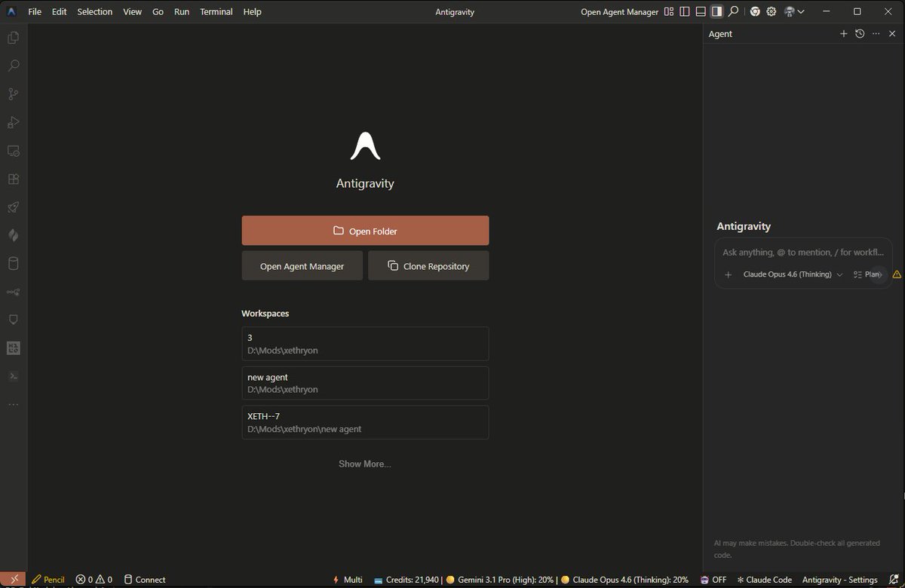Image resolution: width=905 pixels, height=588 pixels.
Task: Toggle the bottom panel
Action: [x=701, y=11]
